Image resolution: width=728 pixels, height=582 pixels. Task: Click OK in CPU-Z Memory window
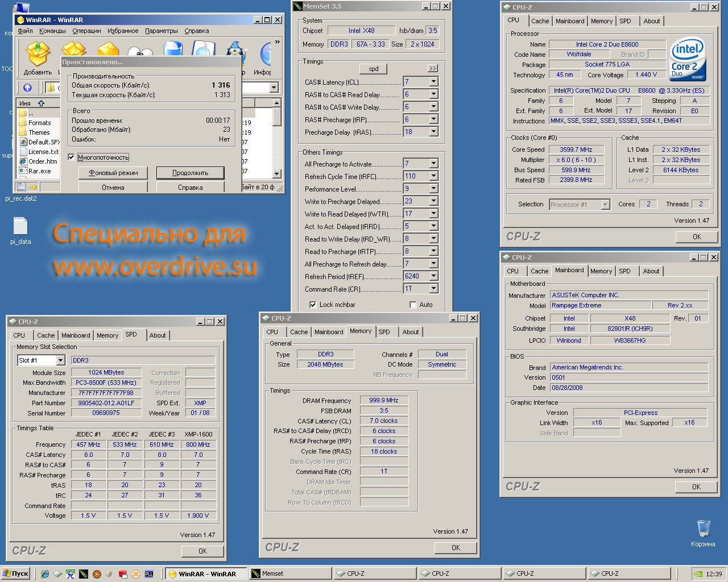point(456,548)
